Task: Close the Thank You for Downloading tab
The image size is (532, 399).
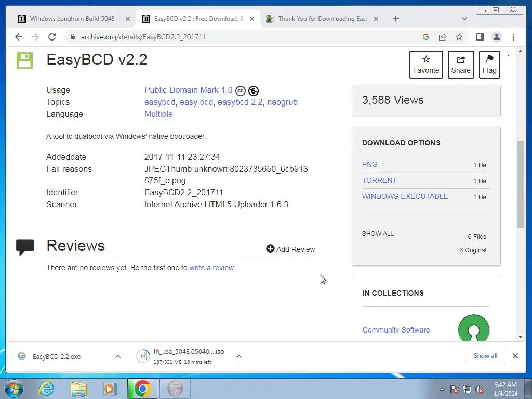Action: click(376, 19)
